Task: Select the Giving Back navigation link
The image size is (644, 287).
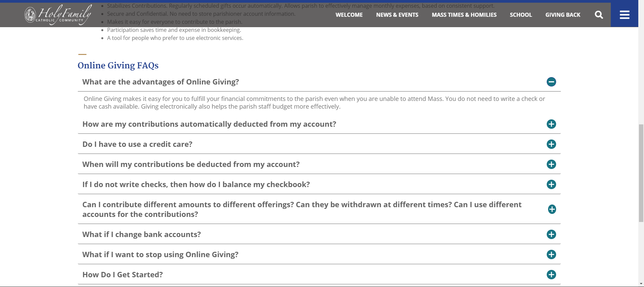Action: (x=562, y=15)
